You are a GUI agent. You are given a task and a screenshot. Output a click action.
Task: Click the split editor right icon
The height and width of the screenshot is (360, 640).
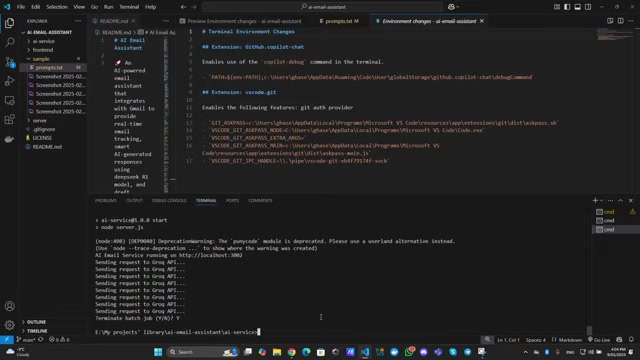[620, 21]
